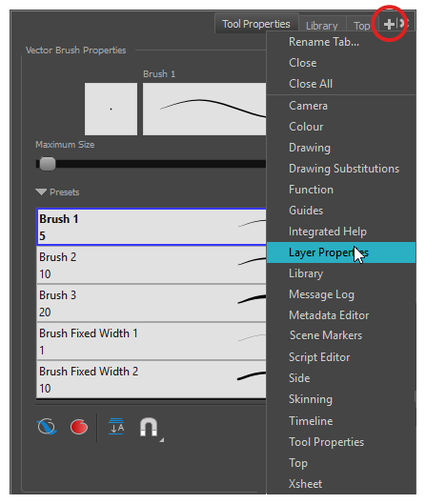This screenshot has width=426, height=504.
Task: Click the brush stroke preview thumbnail
Action: [205, 109]
